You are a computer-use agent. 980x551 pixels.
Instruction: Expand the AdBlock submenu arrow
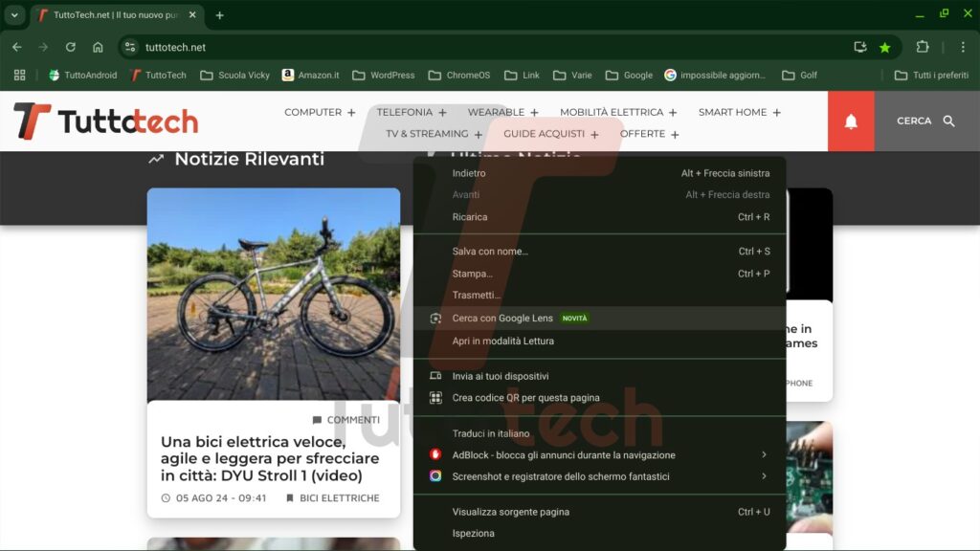pyautogui.click(x=765, y=455)
